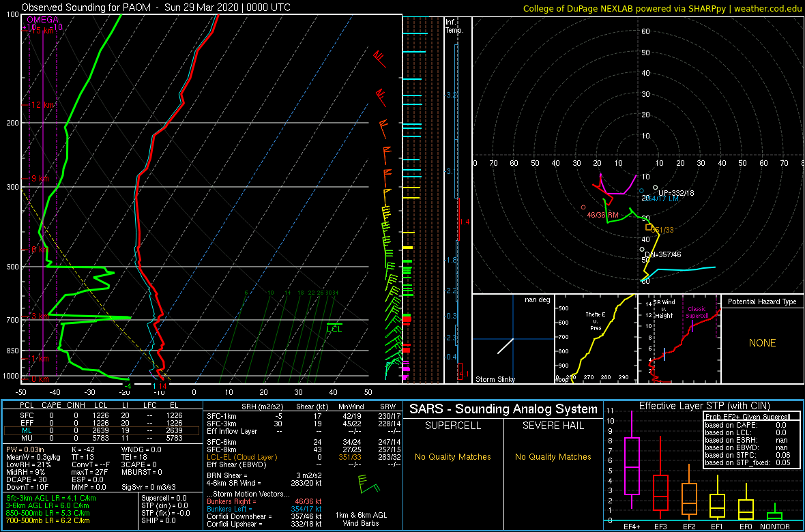Click the SUPERCELL column header in SARS
The image size is (805, 532).
point(453,427)
